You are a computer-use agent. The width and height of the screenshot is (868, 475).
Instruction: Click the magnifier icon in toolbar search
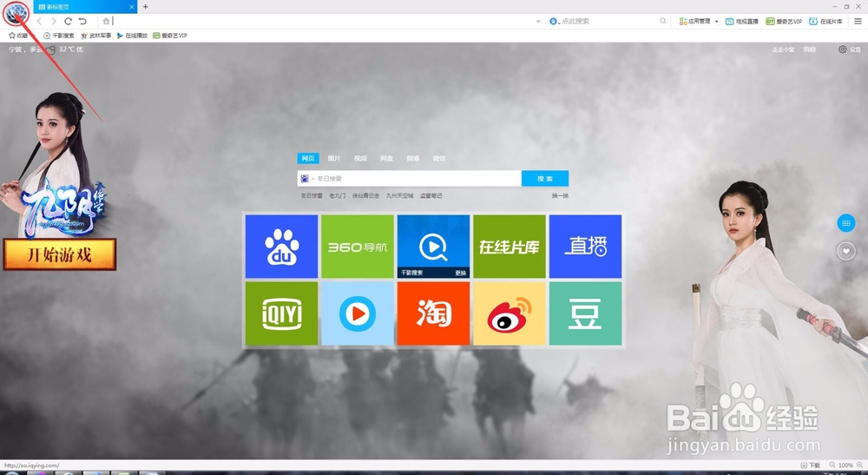(663, 21)
